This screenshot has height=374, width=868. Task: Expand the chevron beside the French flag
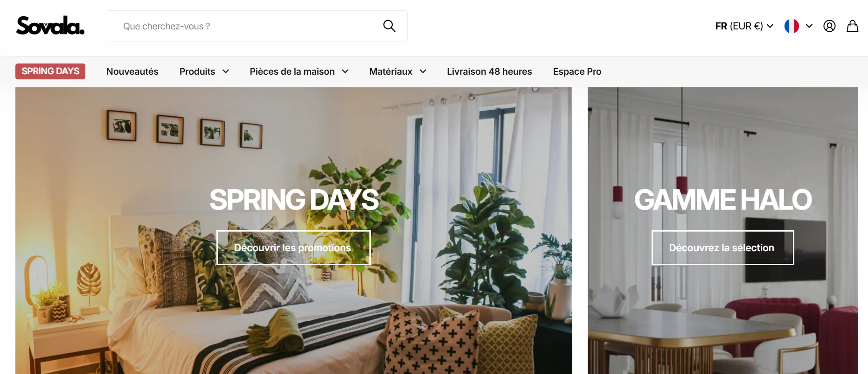809,26
